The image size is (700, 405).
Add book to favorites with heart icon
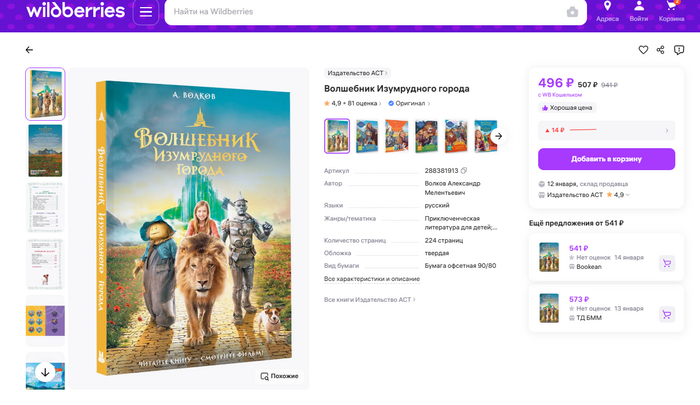(x=643, y=50)
